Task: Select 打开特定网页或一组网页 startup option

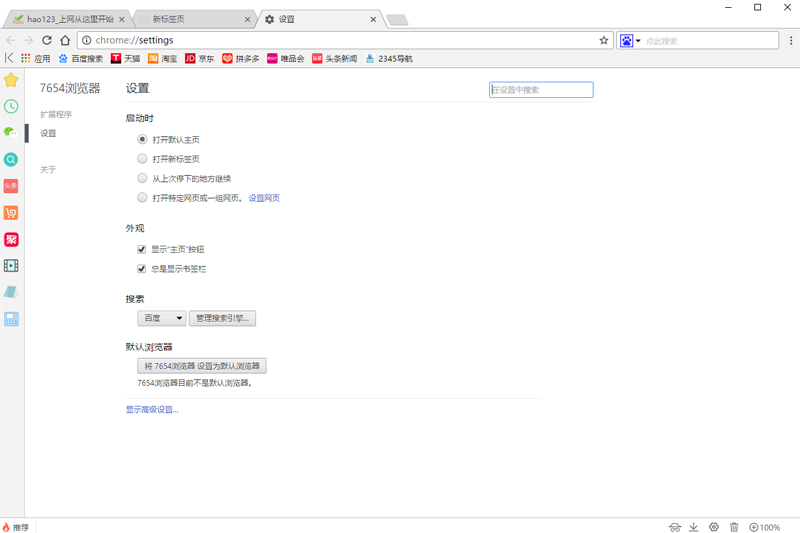Action: (142, 197)
